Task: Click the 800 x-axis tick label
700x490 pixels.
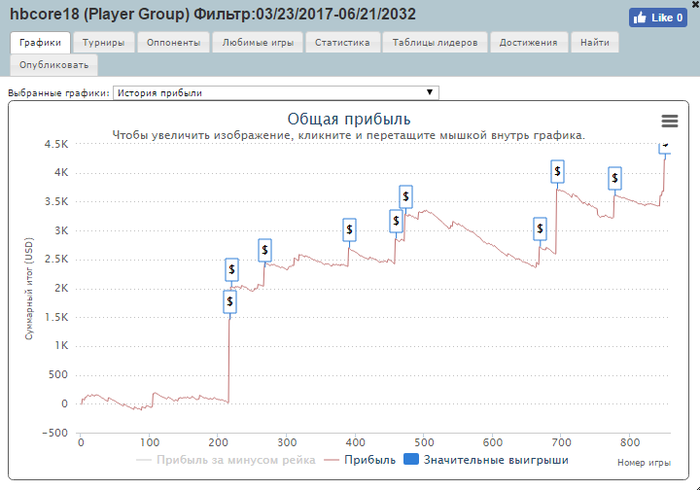Action: tap(630, 442)
